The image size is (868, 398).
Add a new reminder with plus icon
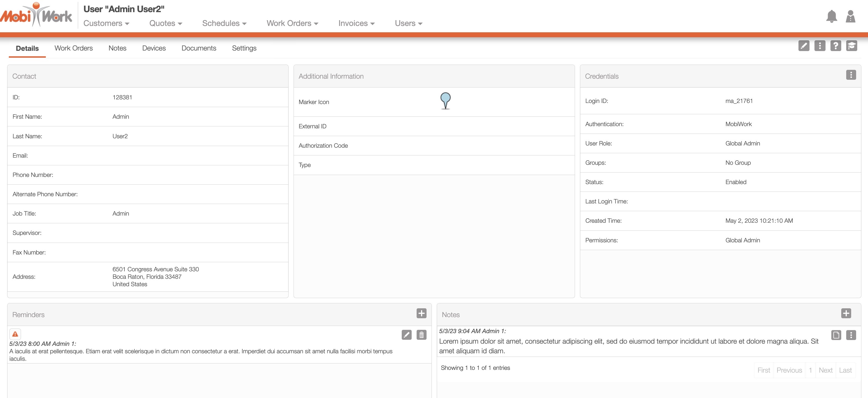421,313
